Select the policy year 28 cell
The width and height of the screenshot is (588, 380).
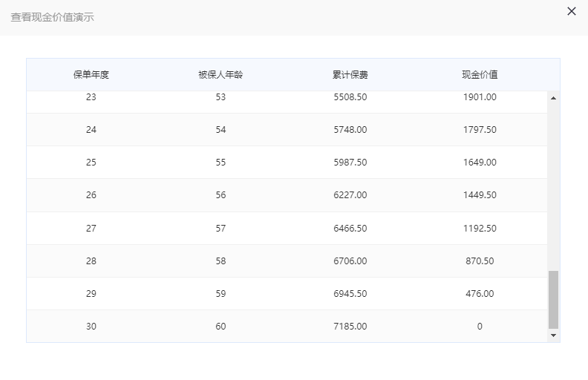(91, 261)
